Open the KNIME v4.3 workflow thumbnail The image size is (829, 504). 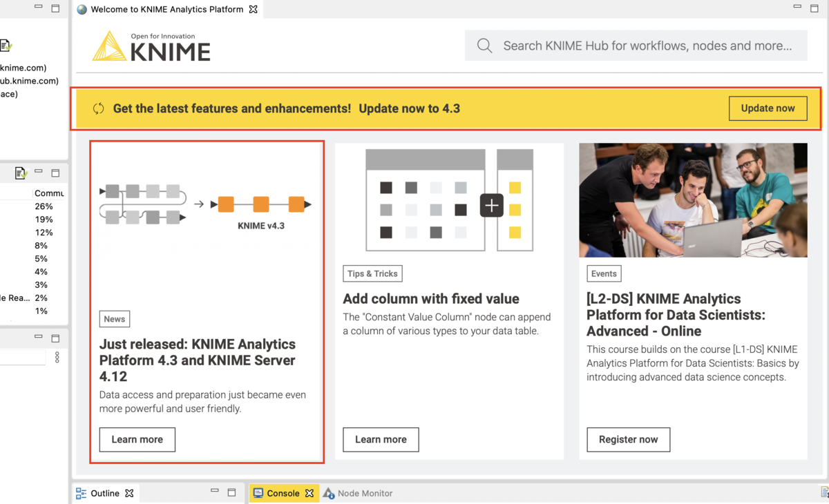[206, 207]
